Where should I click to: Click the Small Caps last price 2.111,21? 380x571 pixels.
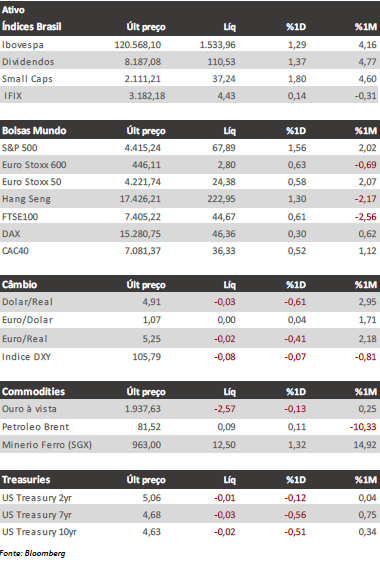142,79
